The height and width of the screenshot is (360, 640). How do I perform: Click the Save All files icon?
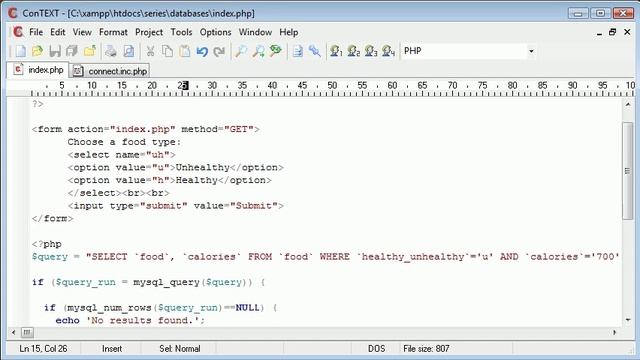pyautogui.click(x=72, y=51)
